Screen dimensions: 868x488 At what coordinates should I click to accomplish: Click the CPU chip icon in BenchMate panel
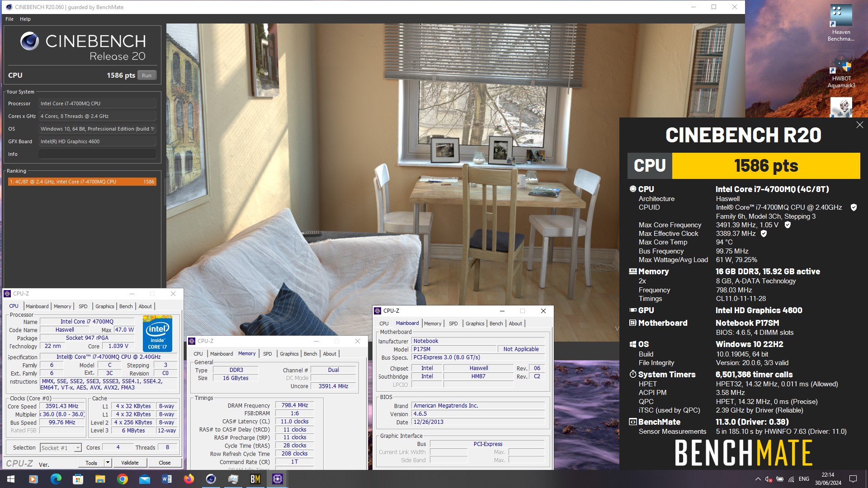(x=632, y=189)
